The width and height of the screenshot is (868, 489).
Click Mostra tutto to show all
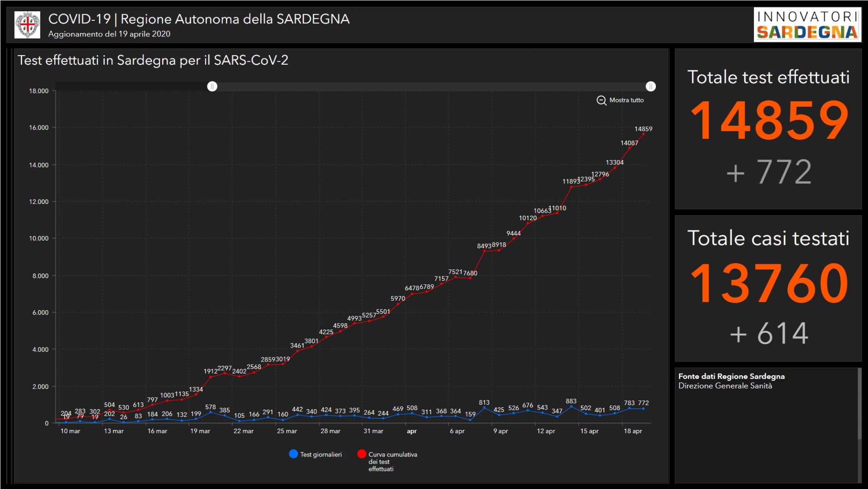coord(626,100)
